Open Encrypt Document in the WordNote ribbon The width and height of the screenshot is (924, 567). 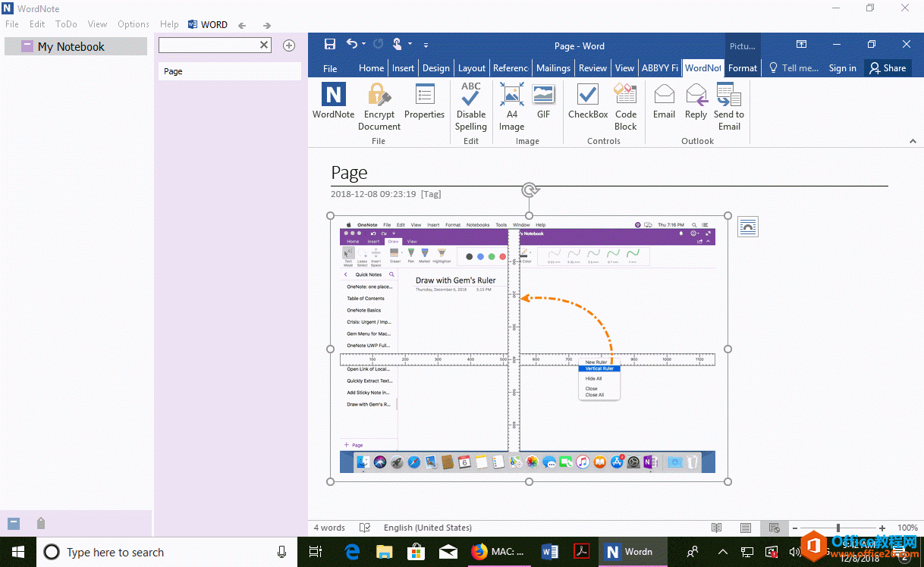(379, 106)
